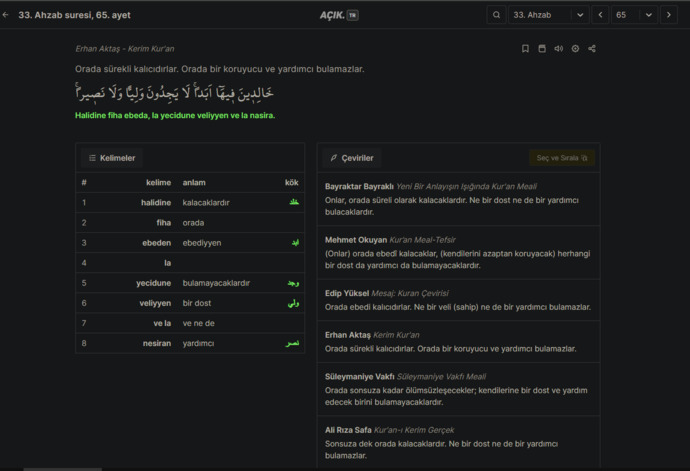Share this verse
This screenshot has width=690, height=471.
coord(592,48)
